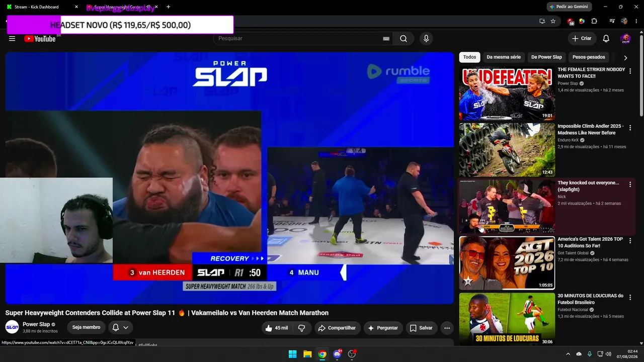
Task: Close the Stream - Kick Dashboard tab
Action: 76,7
